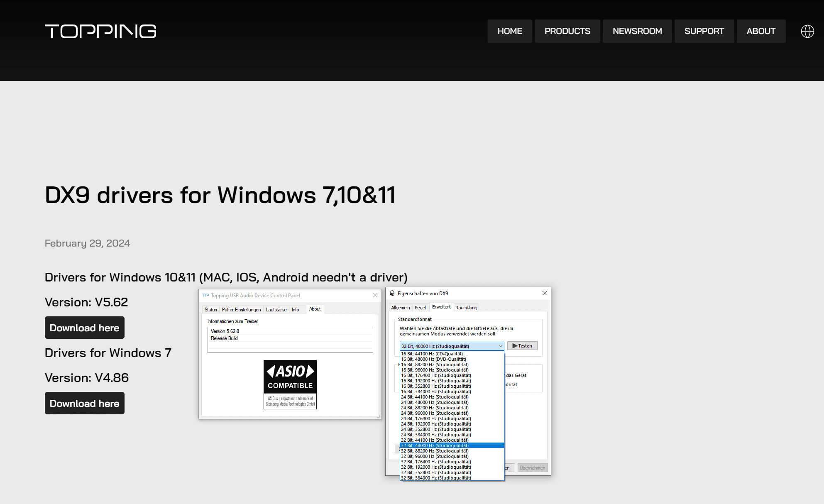Click the ASIO Compatible logo
The height and width of the screenshot is (504, 824).
[x=290, y=384]
